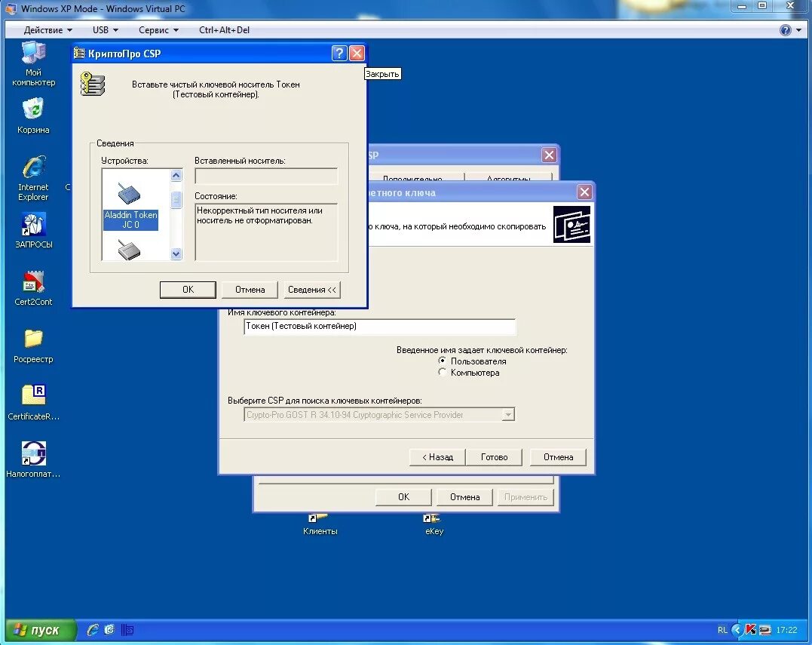
Task: Open the Клиенты desktop shortcut
Action: pyautogui.click(x=320, y=524)
